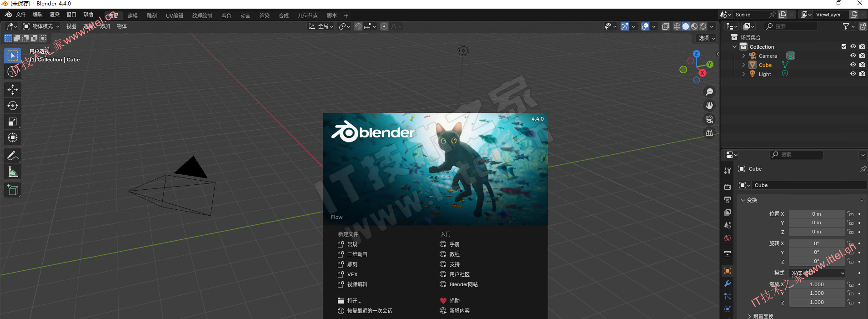The image size is (868, 319).
Task: Activate the Scale tool
Action: click(13, 122)
